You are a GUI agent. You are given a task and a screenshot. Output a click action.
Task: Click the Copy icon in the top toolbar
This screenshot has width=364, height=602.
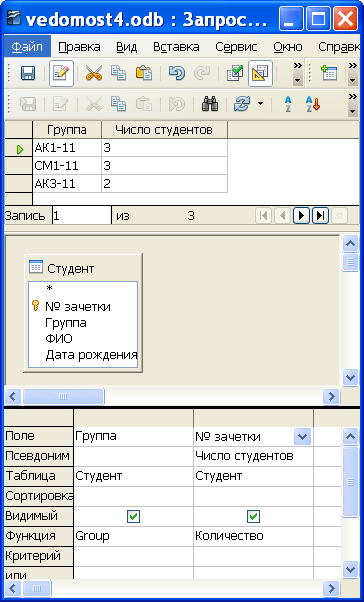pos(119,73)
